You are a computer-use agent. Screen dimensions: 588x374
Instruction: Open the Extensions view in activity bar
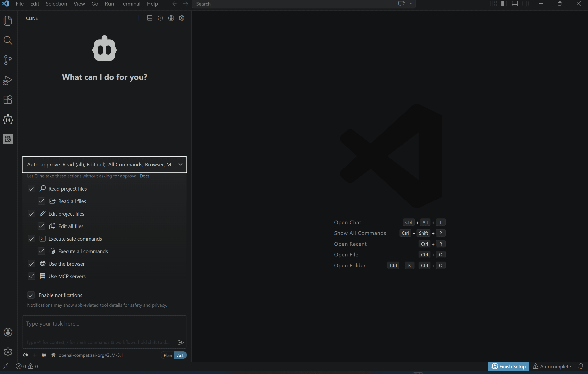(8, 100)
